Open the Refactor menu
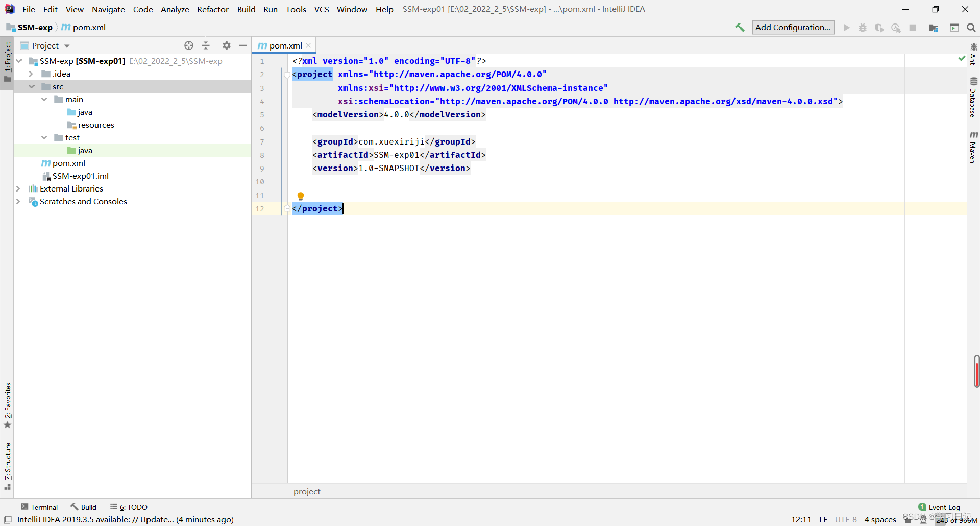The image size is (980, 526). tap(212, 9)
